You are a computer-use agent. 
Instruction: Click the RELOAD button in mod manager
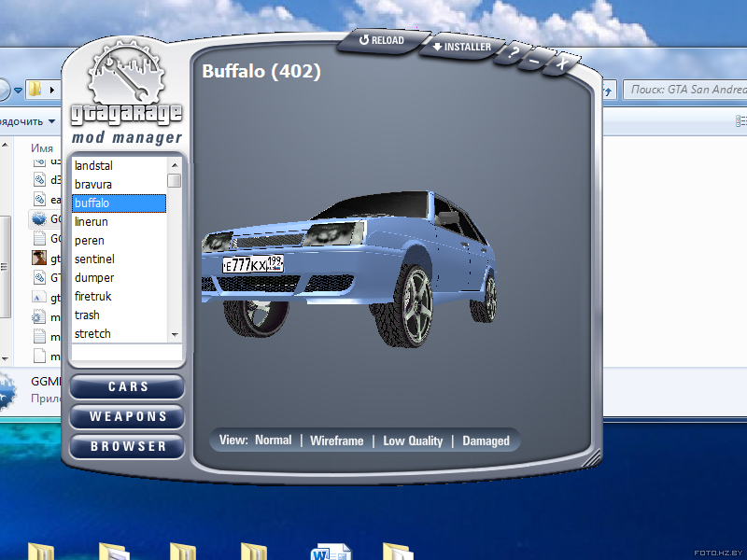[x=382, y=40]
